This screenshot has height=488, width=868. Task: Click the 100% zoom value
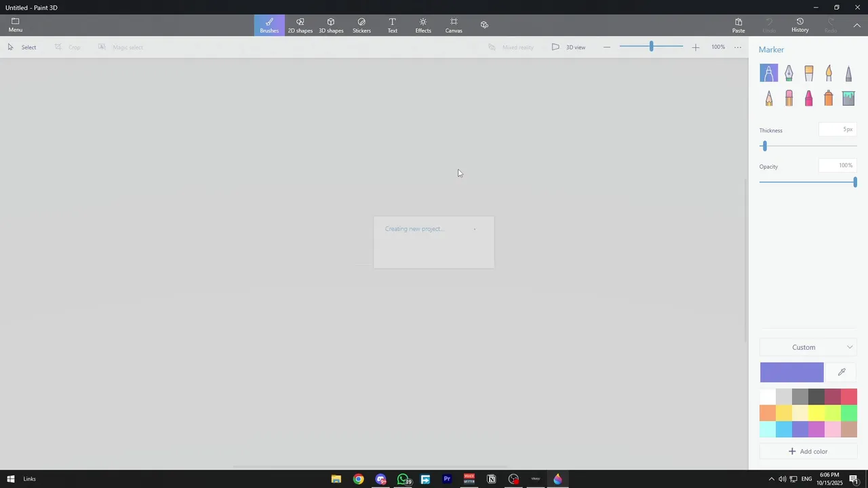718,47
